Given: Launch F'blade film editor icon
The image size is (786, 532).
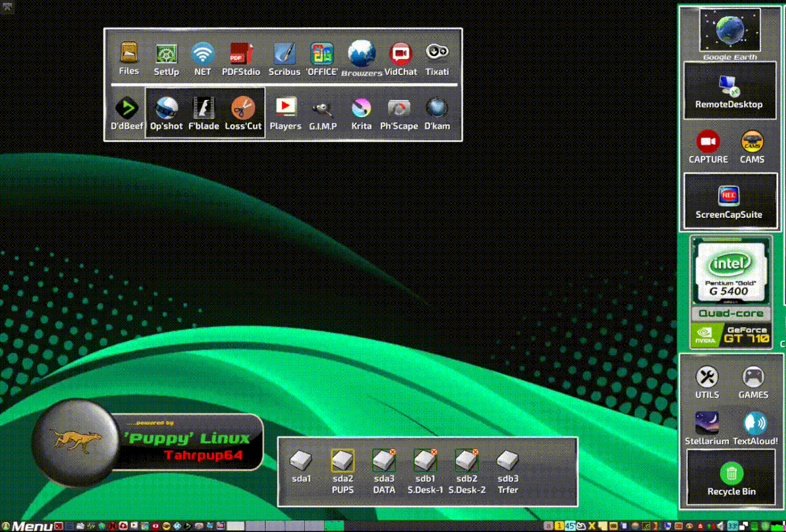Looking at the screenshot, I should point(204,108).
